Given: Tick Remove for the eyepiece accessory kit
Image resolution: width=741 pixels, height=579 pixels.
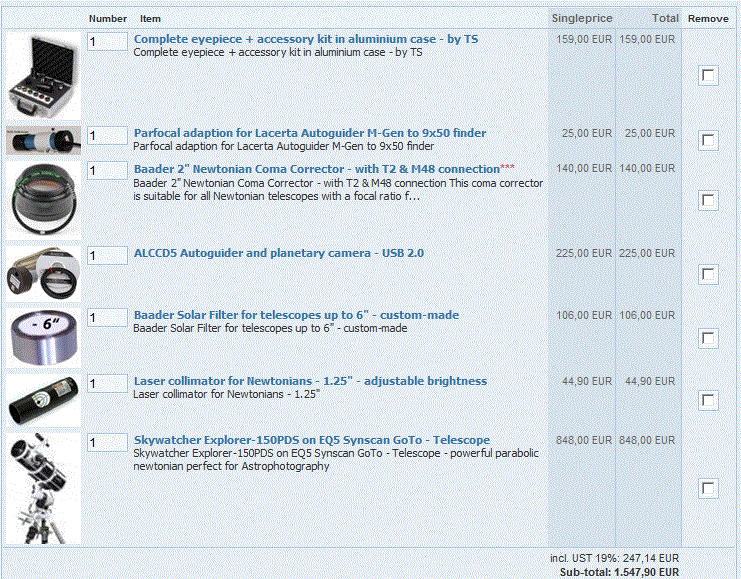Looking at the screenshot, I should 708,76.
